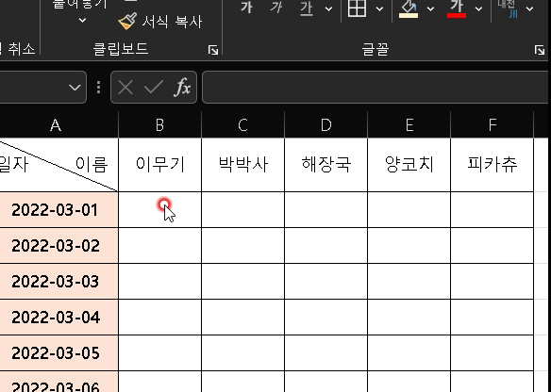Click the Format Painter (서식 복사) brush icon
This screenshot has width=551, height=392.
pyautogui.click(x=127, y=22)
